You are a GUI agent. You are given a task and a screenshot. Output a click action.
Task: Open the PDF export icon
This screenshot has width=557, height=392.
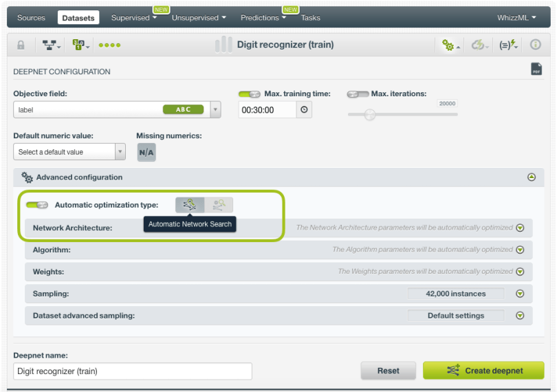536,69
